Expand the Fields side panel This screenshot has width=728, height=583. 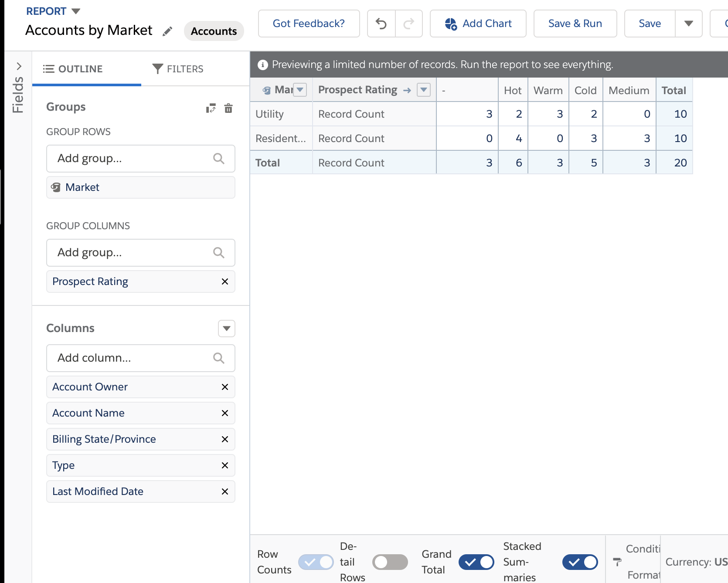(18, 66)
